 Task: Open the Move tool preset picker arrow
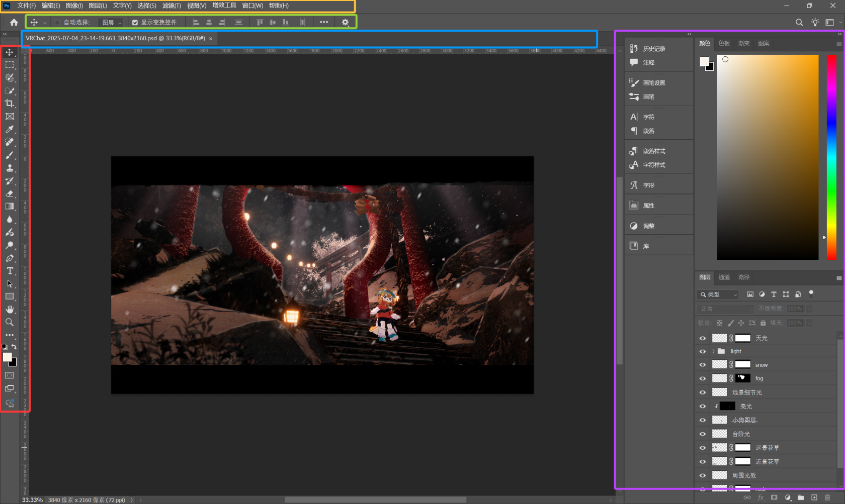point(45,23)
